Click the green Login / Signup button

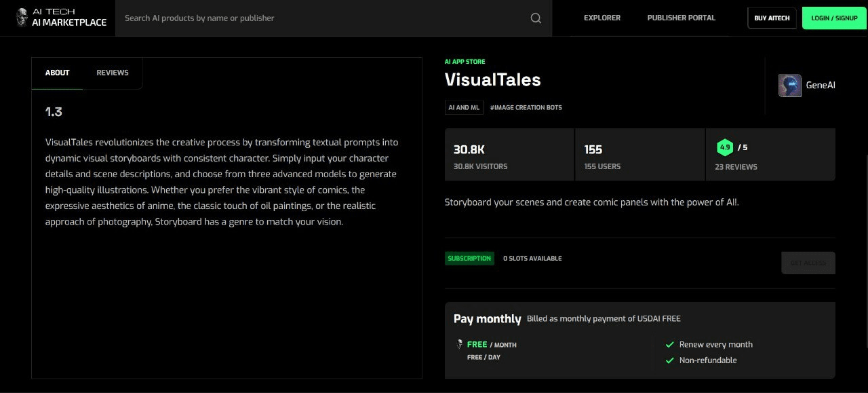coord(834,18)
